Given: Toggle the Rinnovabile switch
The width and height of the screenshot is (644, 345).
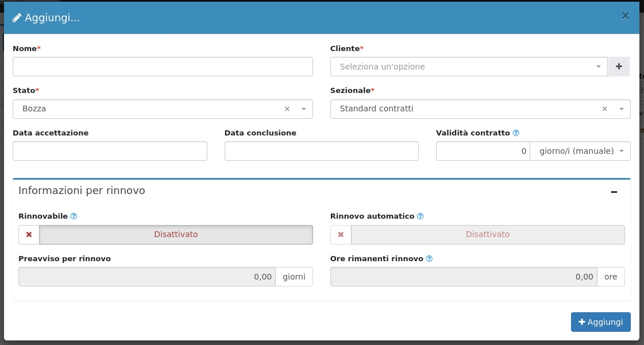Looking at the screenshot, I should [175, 234].
